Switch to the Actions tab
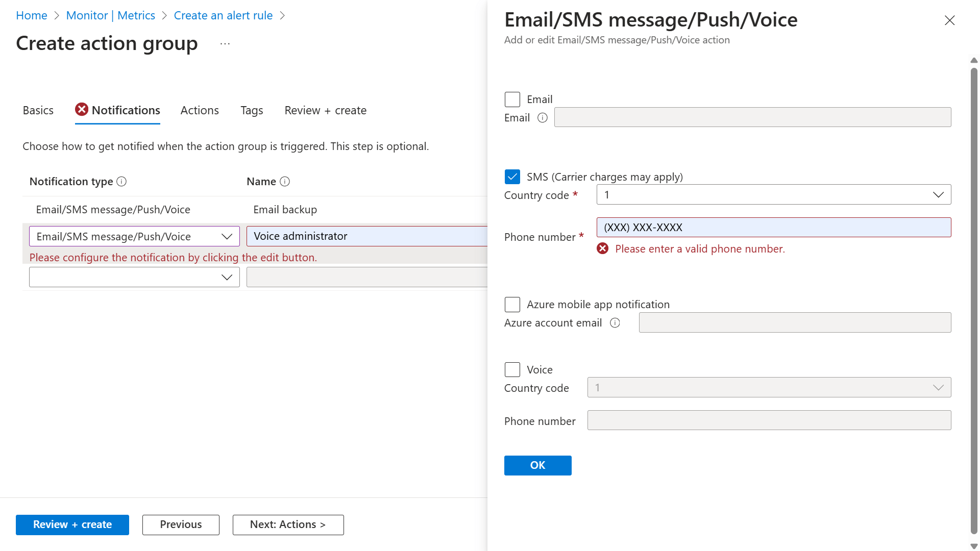Screen dimensions: 980x551 (200, 110)
